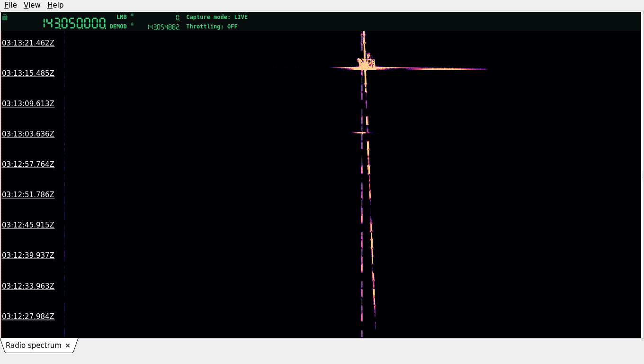The width and height of the screenshot is (644, 364).
Task: Click the 03:13:09.613Z timestamp
Action: click(x=28, y=103)
